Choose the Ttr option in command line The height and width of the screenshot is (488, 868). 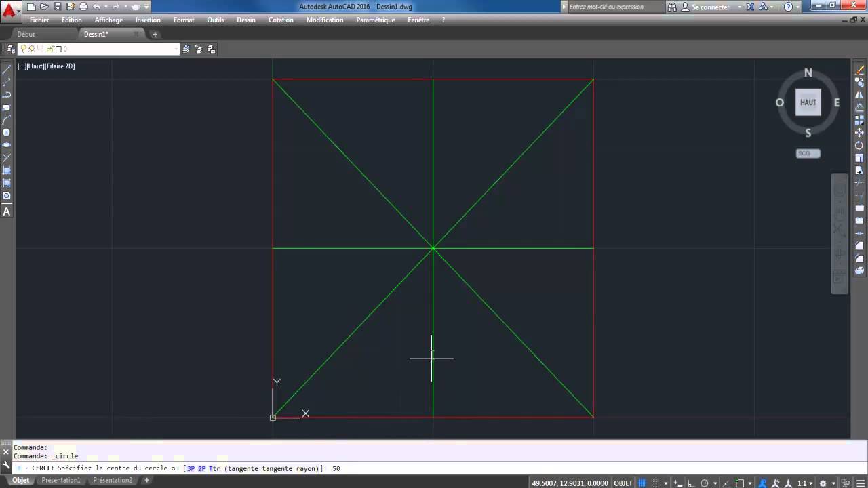(x=214, y=468)
